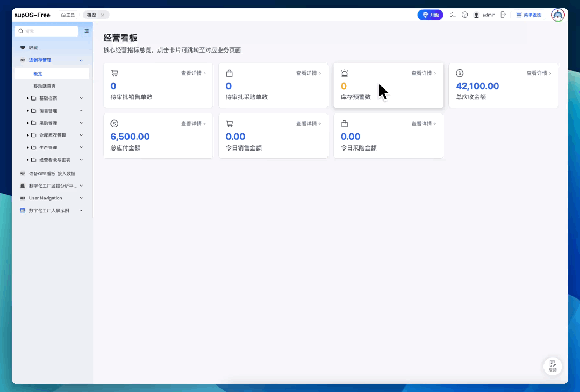
Task: Collapse the 进销存管理 menu section
Action: [x=81, y=60]
